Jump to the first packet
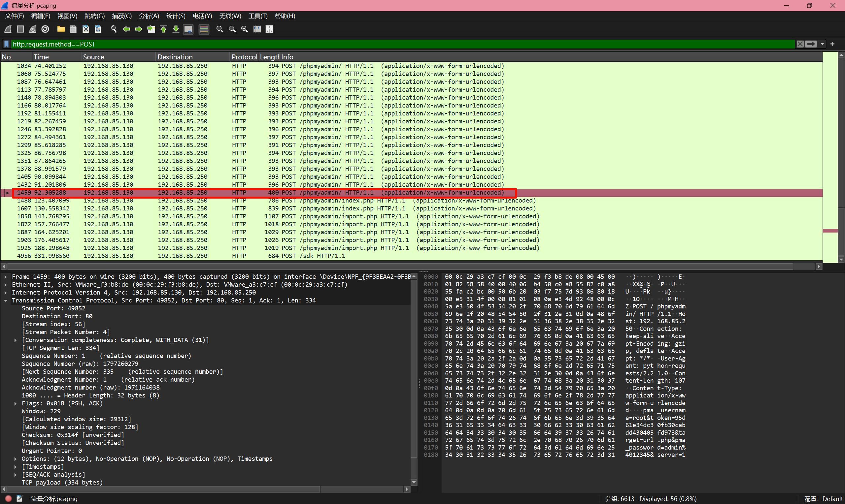845x504 pixels. (163, 29)
